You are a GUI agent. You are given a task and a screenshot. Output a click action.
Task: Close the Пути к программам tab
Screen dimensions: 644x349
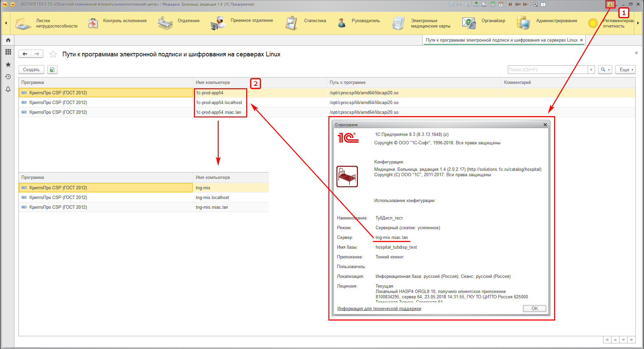pyautogui.click(x=582, y=40)
